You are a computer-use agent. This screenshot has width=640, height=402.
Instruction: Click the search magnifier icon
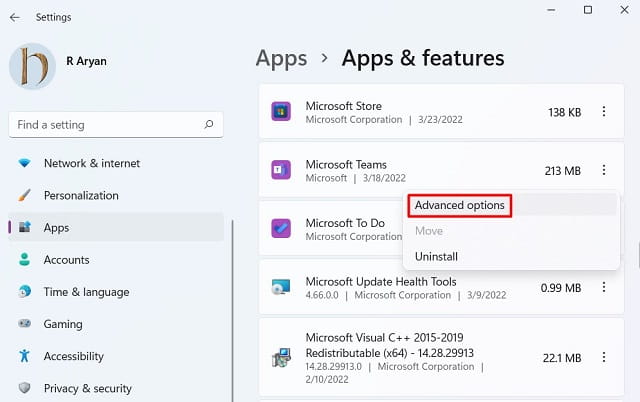click(208, 125)
